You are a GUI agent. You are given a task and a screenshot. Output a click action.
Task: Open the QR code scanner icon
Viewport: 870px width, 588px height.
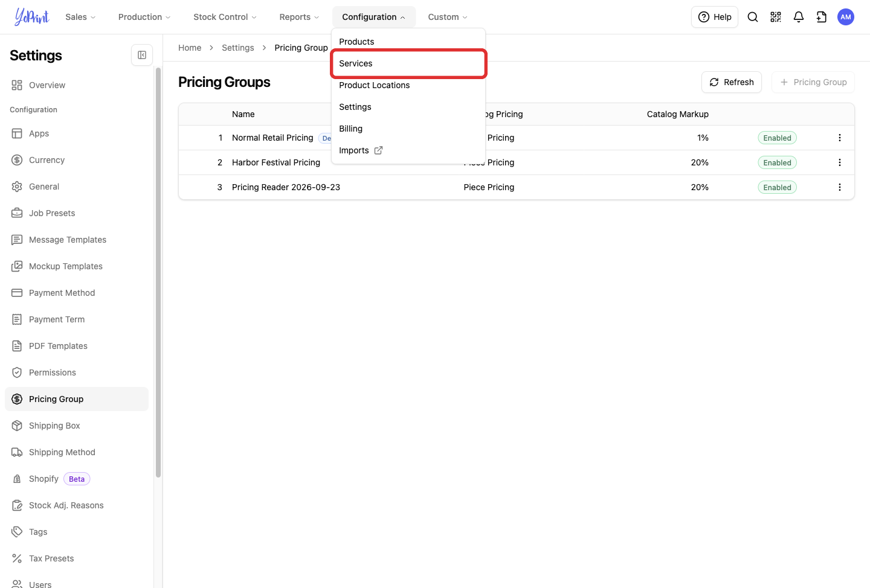[x=776, y=17]
